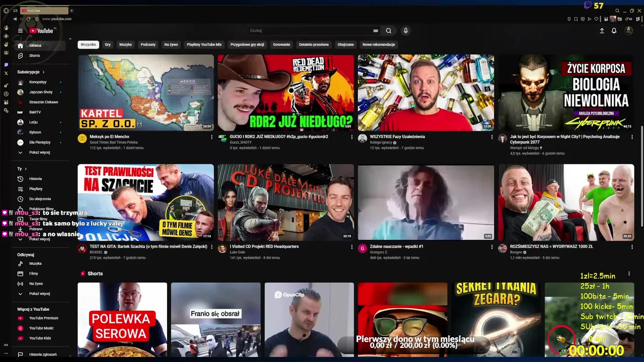This screenshot has height=362, width=644.
Task: Open options for WSZYSTKIE Fazy Uzależnienia video
Action: point(492,137)
